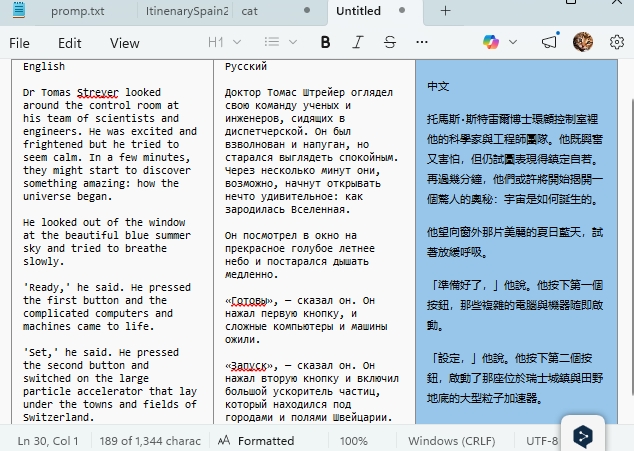This screenshot has width=634, height=451.
Task: Click the account profile picture
Action: (583, 42)
